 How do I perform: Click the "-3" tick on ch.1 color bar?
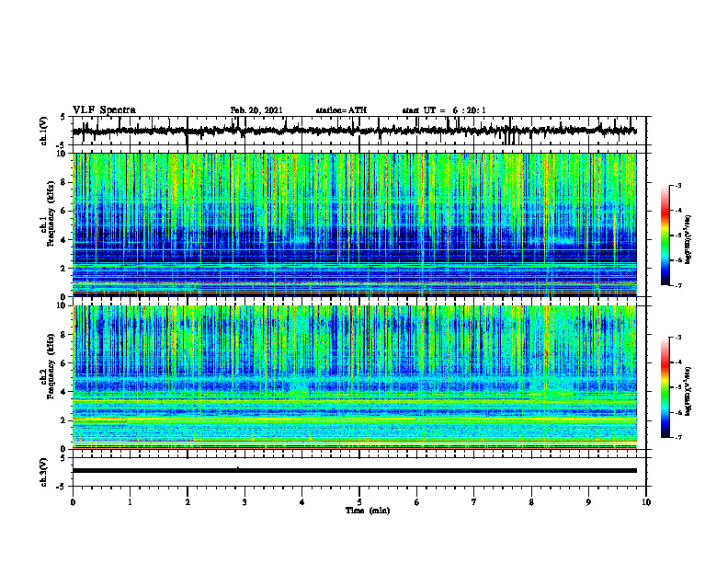tap(677, 185)
